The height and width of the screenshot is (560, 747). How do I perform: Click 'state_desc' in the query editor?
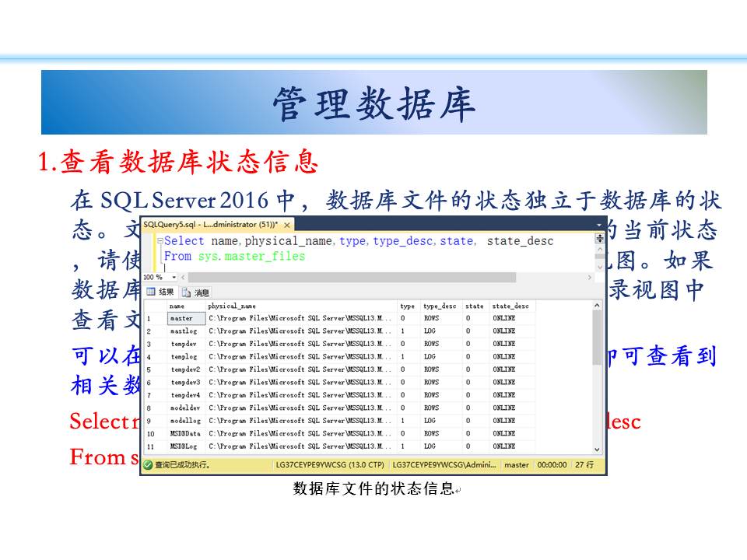point(521,241)
